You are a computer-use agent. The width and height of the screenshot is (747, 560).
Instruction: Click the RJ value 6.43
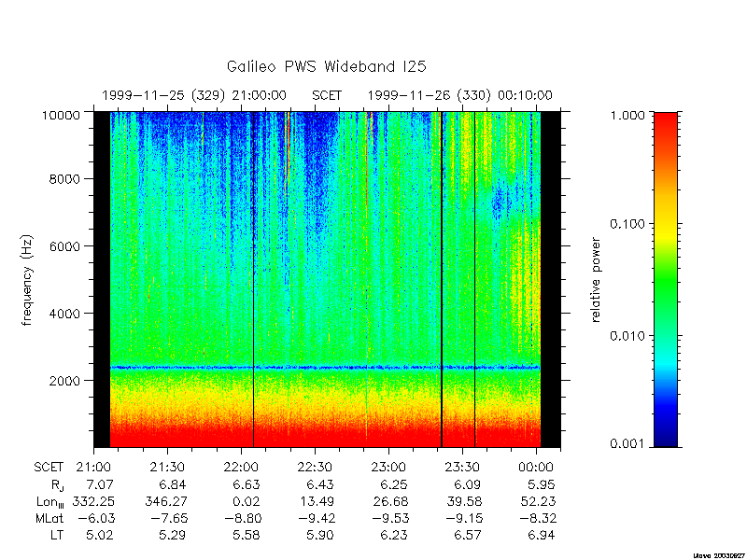(320, 484)
